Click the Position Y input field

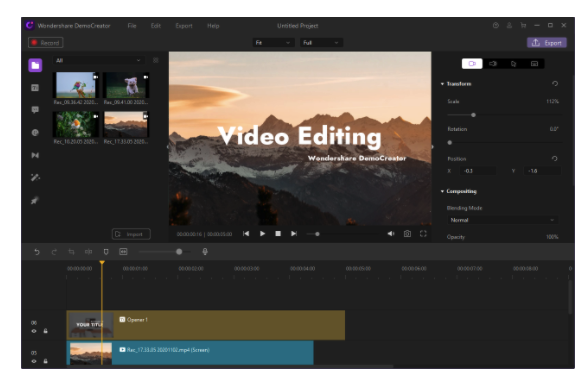coord(543,171)
